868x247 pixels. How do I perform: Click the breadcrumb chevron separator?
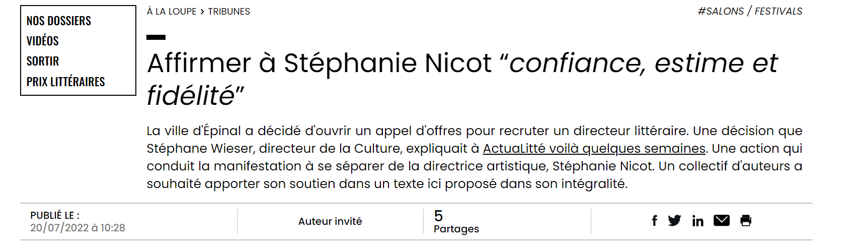[202, 12]
